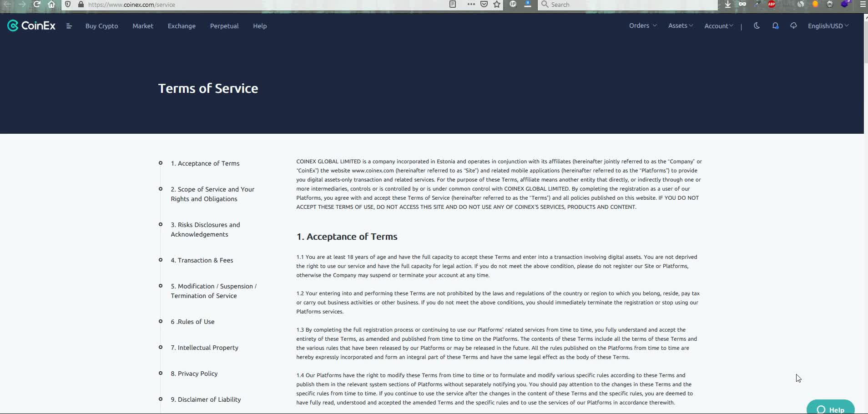Expand the Account dropdown
The width and height of the screenshot is (868, 414).
(x=719, y=26)
